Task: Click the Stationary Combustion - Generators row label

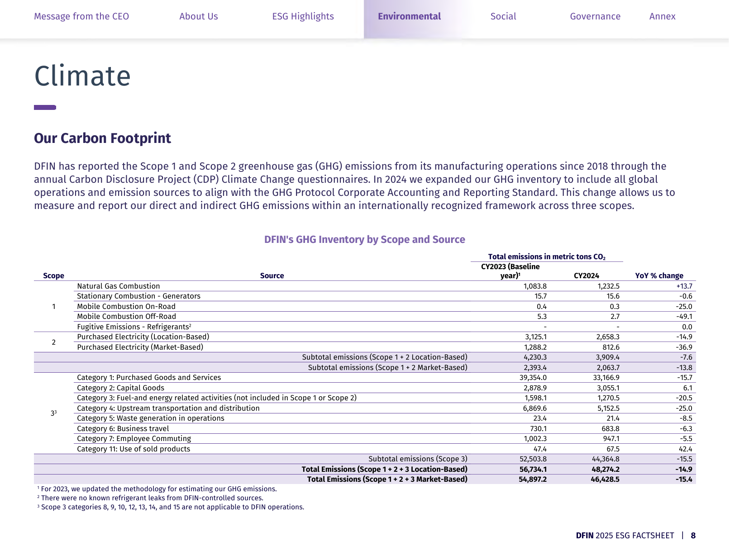Action: point(138,296)
